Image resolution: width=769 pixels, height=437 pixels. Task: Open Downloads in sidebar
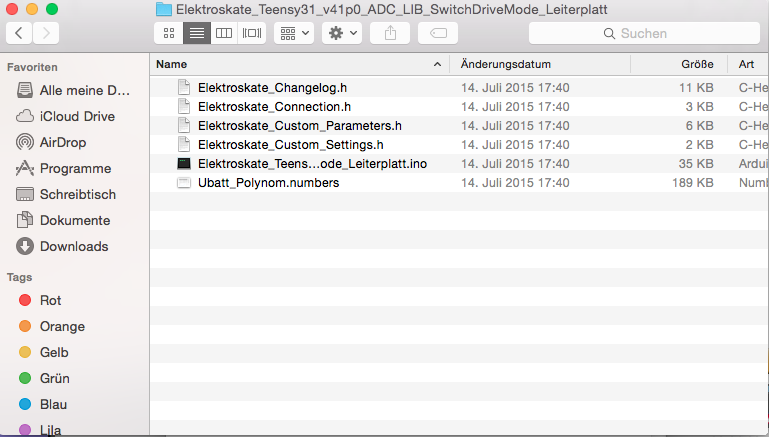click(x=75, y=246)
